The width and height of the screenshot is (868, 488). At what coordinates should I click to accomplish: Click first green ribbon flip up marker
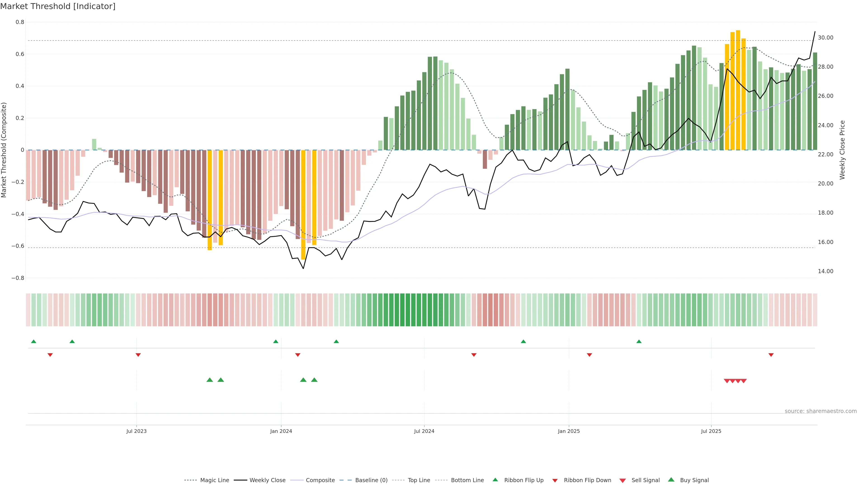point(33,342)
